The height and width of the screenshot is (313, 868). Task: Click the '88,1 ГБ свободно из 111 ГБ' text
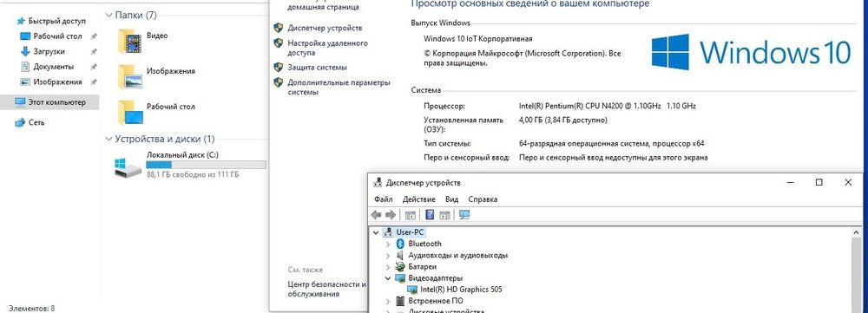pos(193,175)
